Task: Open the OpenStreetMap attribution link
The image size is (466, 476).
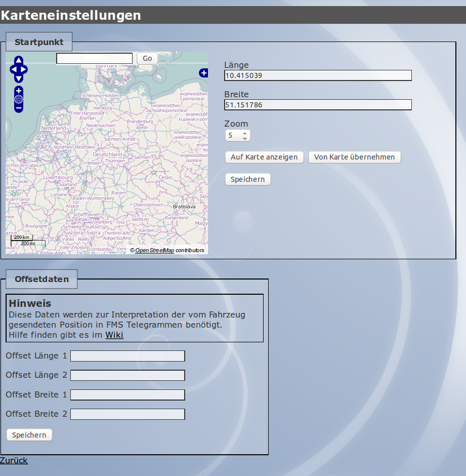Action: (155, 250)
